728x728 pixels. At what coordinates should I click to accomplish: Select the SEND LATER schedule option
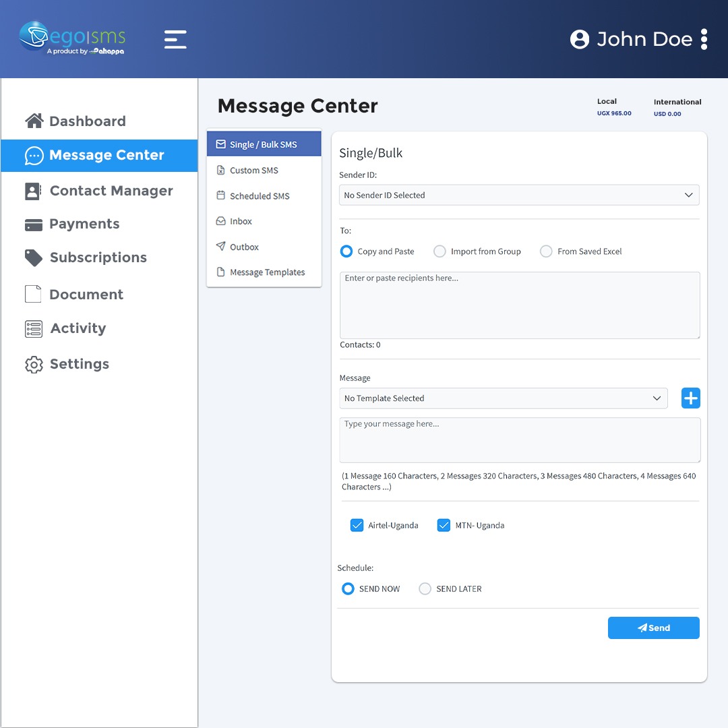pos(425,588)
